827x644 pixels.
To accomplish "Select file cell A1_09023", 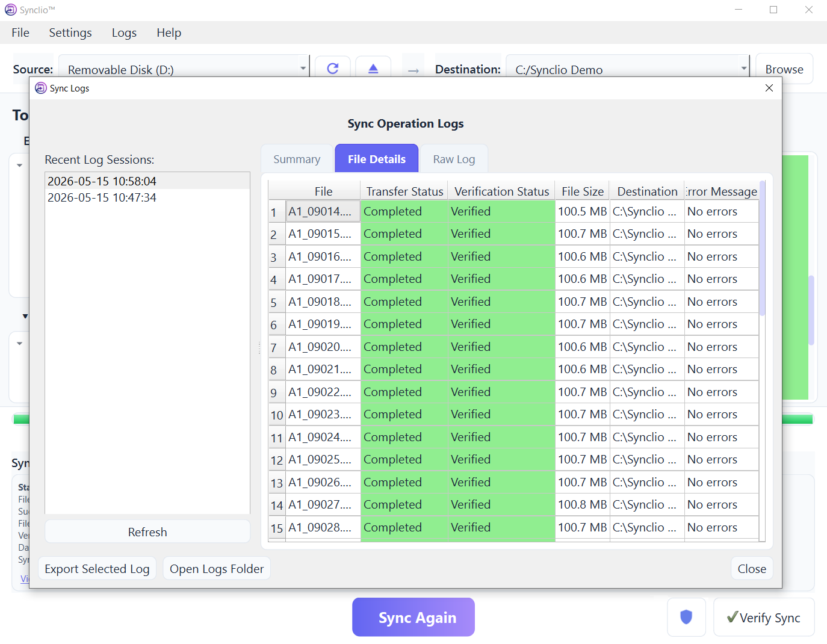I will (x=323, y=414).
